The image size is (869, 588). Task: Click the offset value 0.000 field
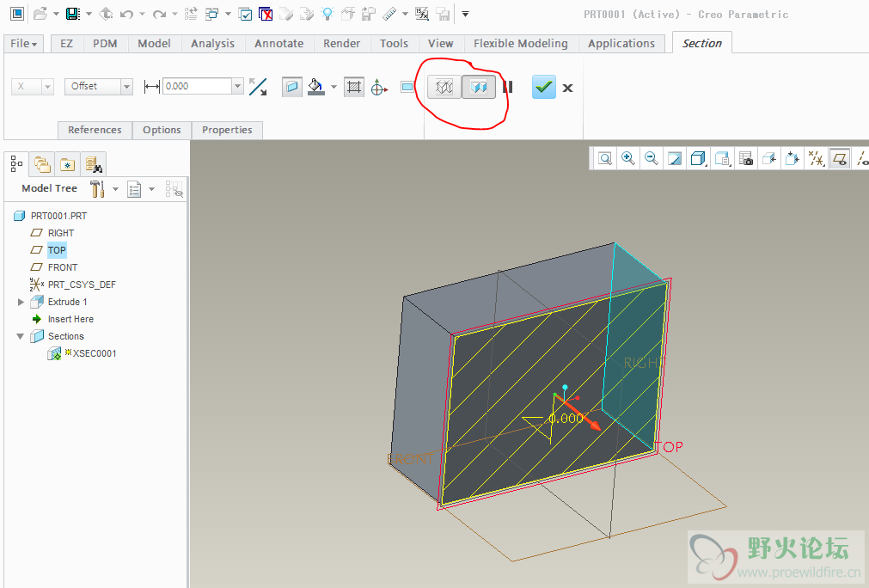click(197, 86)
